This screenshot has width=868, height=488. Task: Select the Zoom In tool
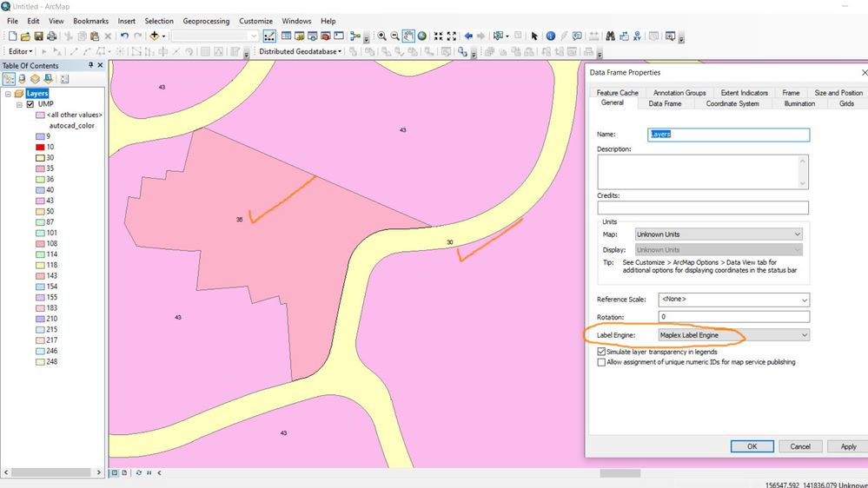[382, 36]
